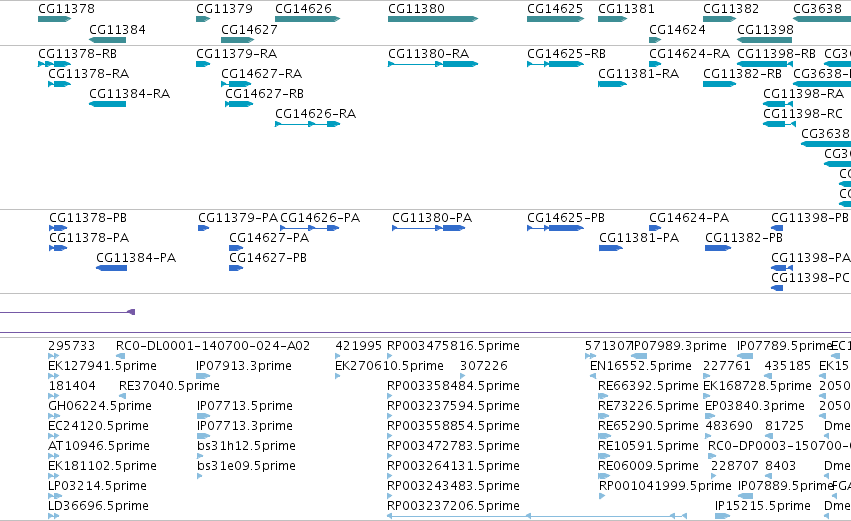This screenshot has height=521, width=851.
Task: Select the CG14625 gene label
Action: [x=555, y=9]
